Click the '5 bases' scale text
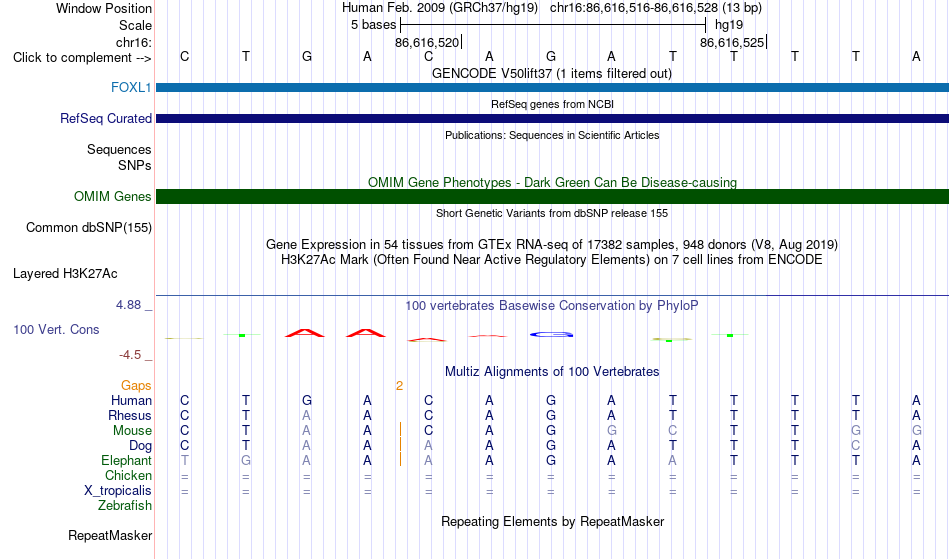The height and width of the screenshot is (559, 950). (373, 25)
